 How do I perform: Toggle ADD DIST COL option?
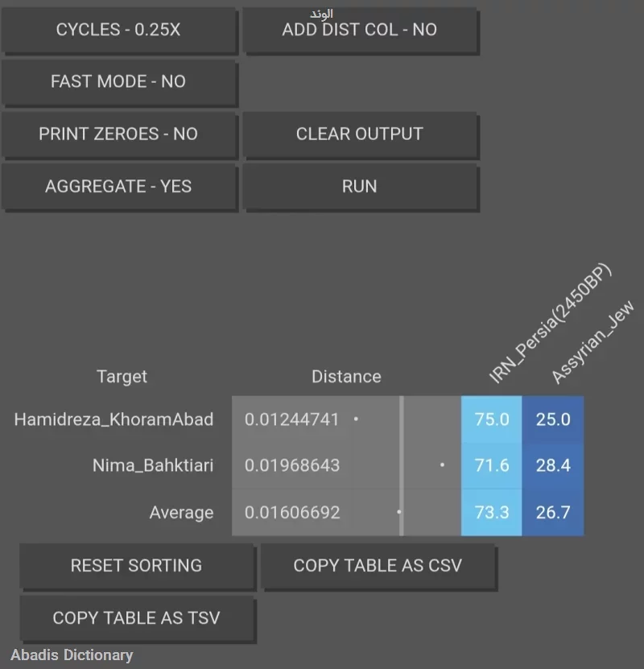coord(360,30)
